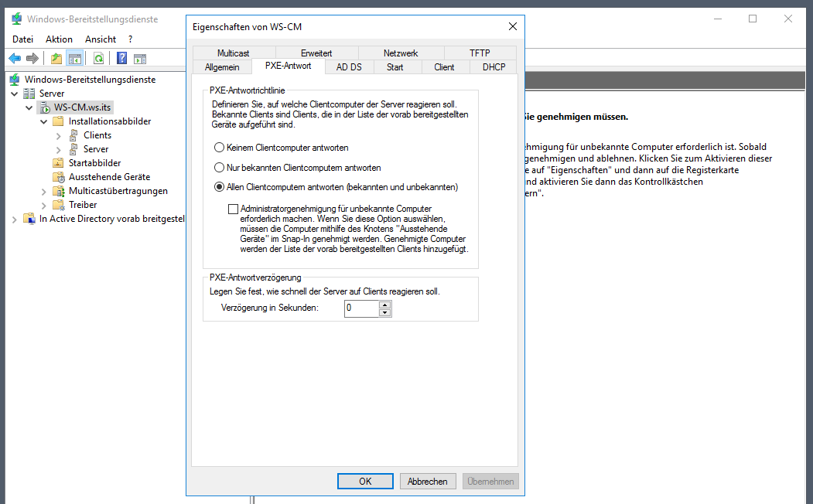Minimize the Windows-Bereitstellungsdienste window
Viewport: 813px width, 504px height.
pos(718,19)
